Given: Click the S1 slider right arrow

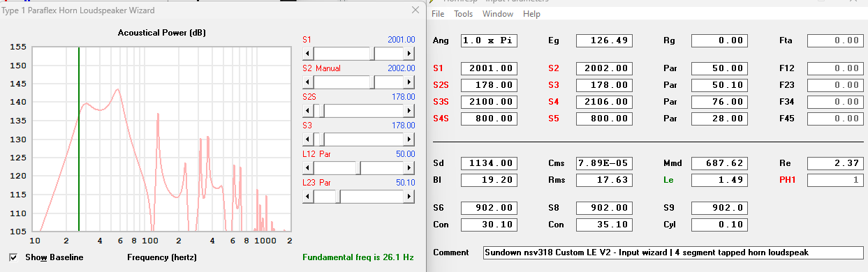Looking at the screenshot, I should (410, 54).
